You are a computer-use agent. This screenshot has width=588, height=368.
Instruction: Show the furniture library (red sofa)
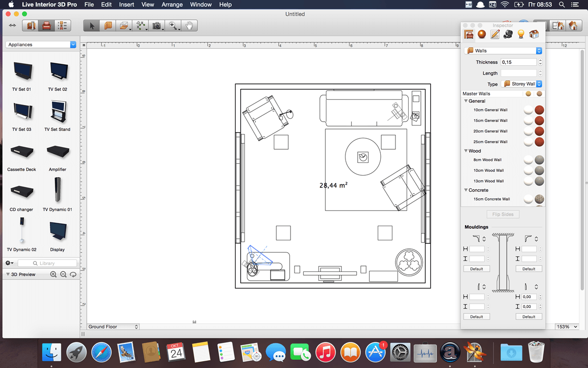47,26
